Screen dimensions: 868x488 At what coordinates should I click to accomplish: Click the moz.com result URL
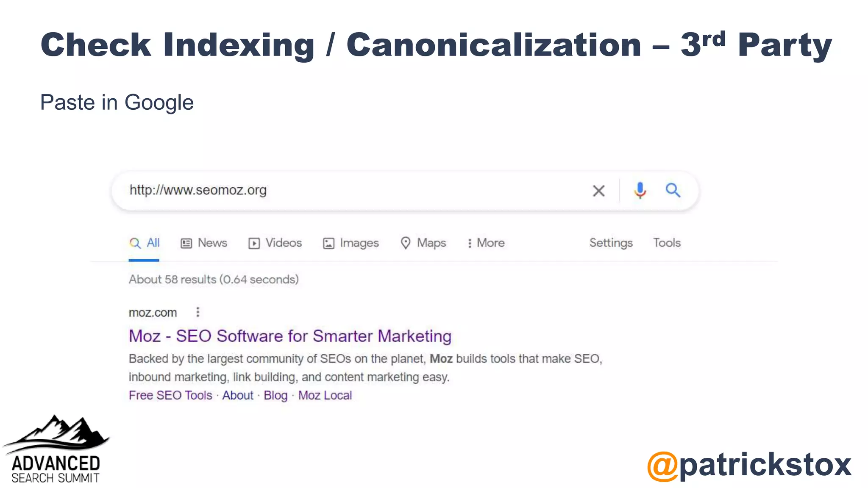point(153,313)
